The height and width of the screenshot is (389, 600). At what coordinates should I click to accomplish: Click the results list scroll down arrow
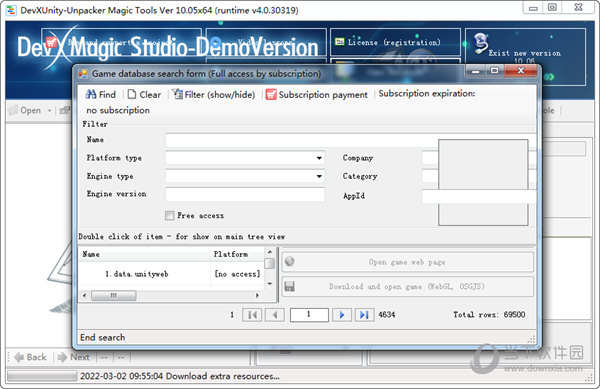[270, 284]
